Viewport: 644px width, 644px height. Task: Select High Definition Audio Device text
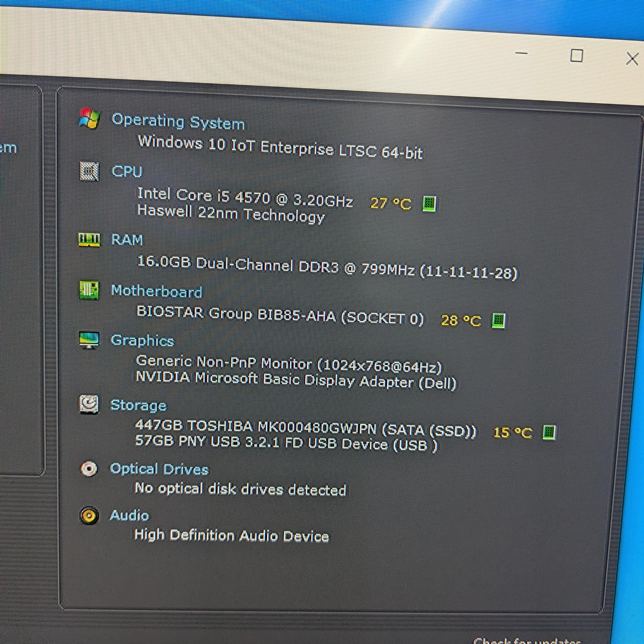pos(231,535)
